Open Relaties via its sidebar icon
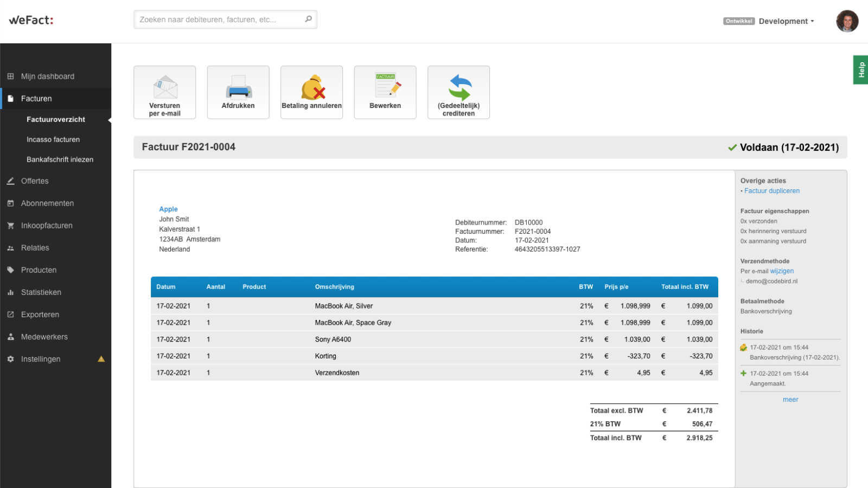 pyautogui.click(x=11, y=248)
